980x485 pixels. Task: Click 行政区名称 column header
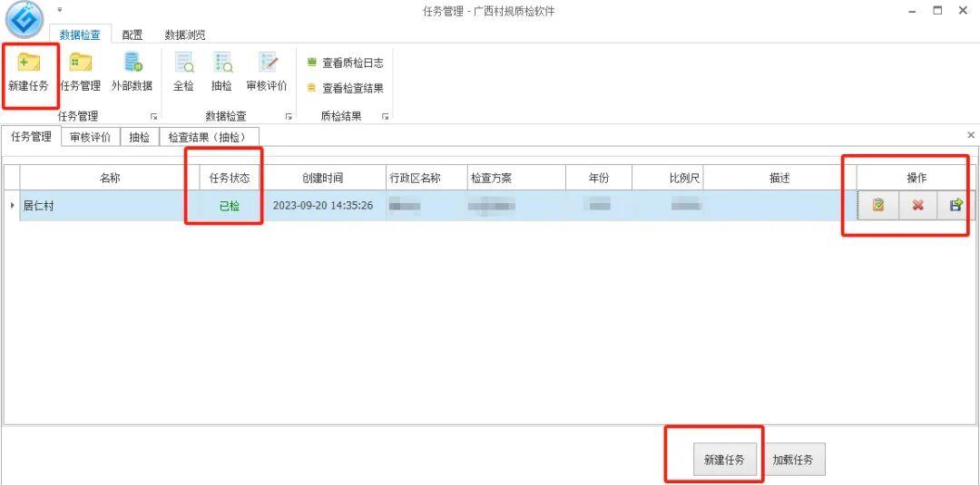tap(426, 178)
